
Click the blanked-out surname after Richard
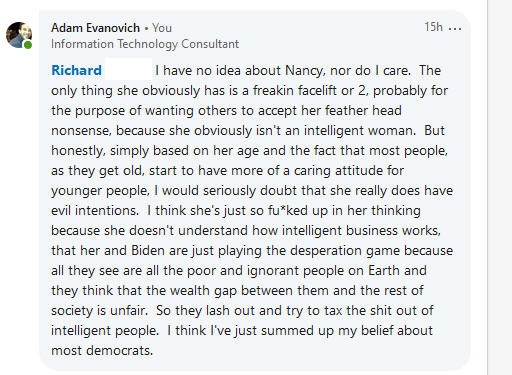pos(128,69)
